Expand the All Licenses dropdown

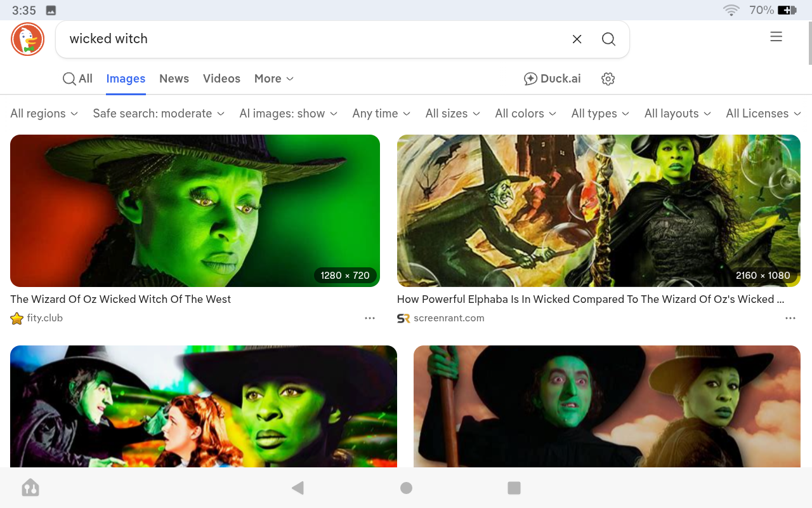coord(763,114)
